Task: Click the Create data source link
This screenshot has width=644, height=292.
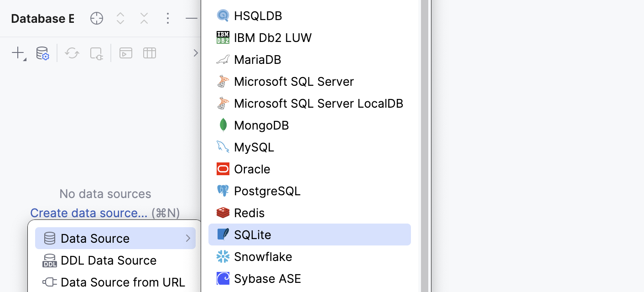Action: (88, 213)
